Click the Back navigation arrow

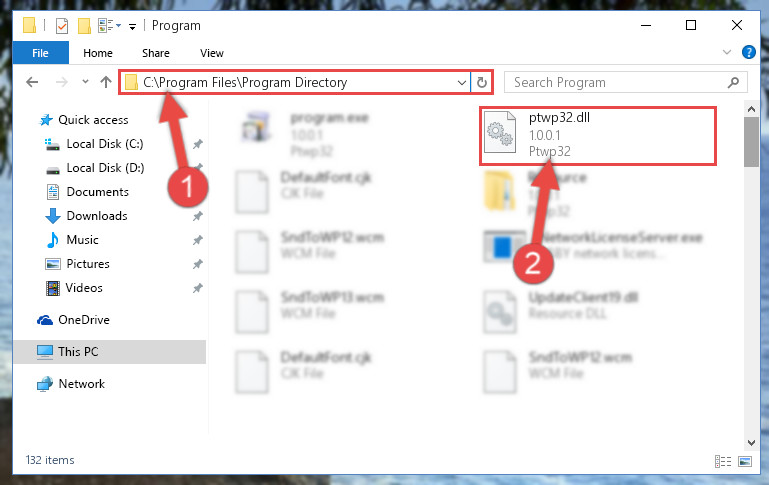click(32, 82)
